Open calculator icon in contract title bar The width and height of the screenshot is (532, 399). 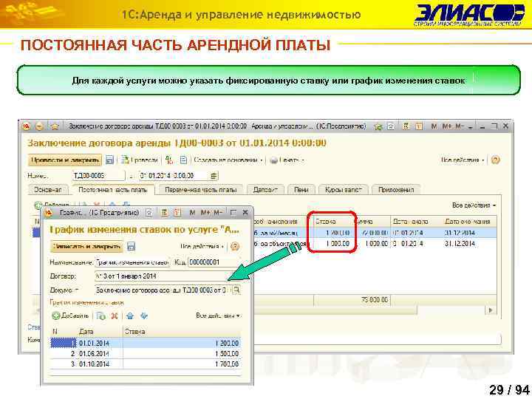pos(405,126)
